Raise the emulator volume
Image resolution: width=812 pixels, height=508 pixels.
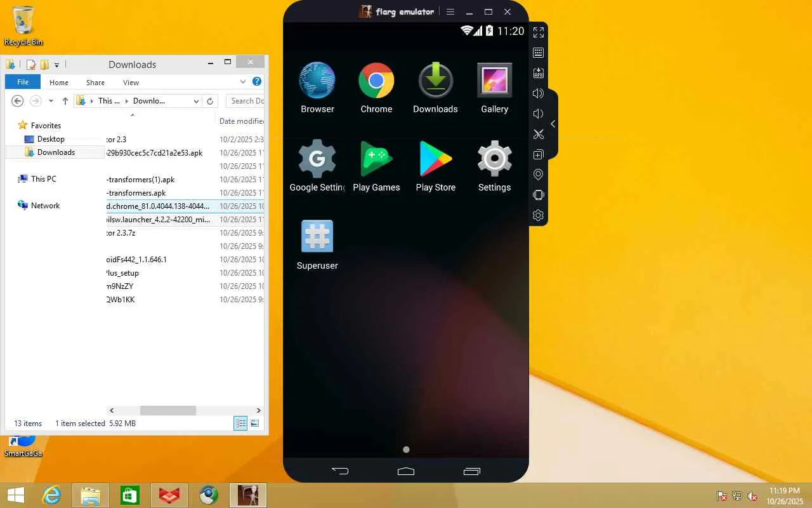pyautogui.click(x=538, y=93)
